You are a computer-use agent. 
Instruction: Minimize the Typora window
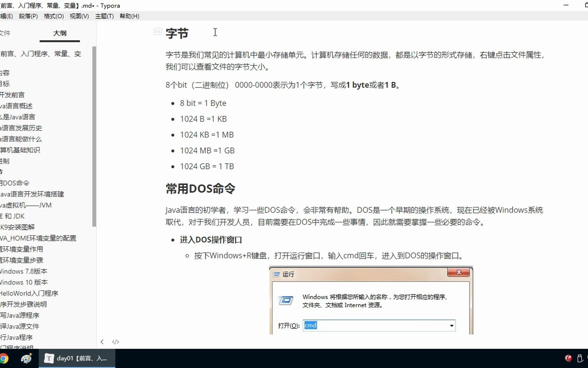point(566,5)
